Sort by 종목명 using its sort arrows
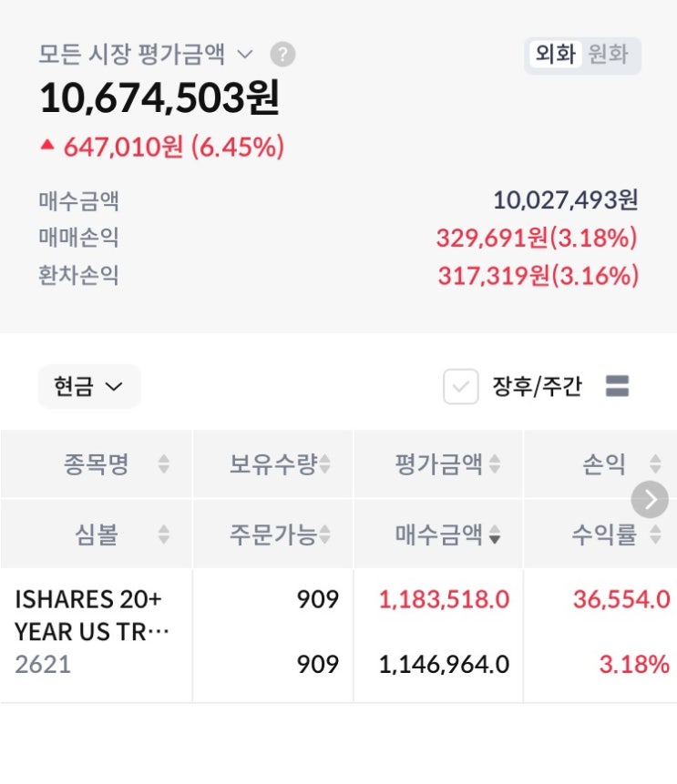This screenshot has width=677, height=784. (164, 464)
